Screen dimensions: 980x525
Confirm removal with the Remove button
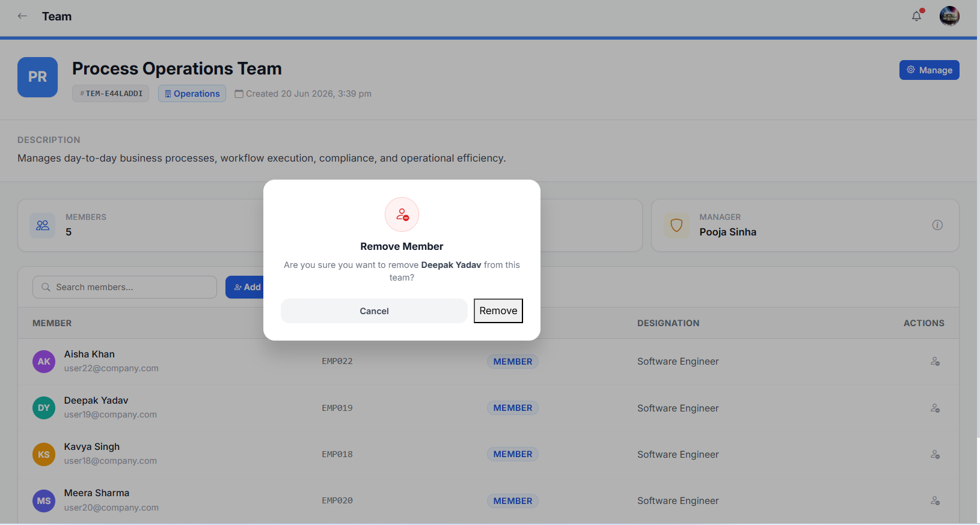click(x=498, y=311)
